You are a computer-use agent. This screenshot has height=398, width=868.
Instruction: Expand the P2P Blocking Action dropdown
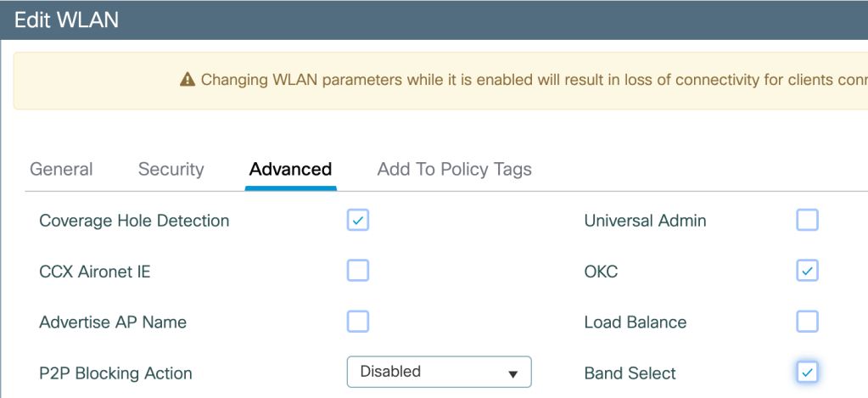439,372
